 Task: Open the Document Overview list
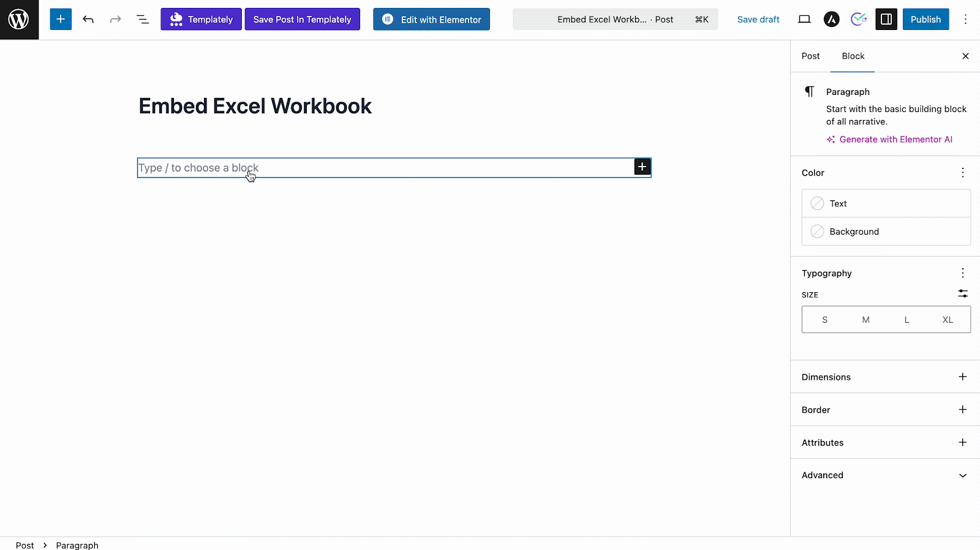pos(143,20)
